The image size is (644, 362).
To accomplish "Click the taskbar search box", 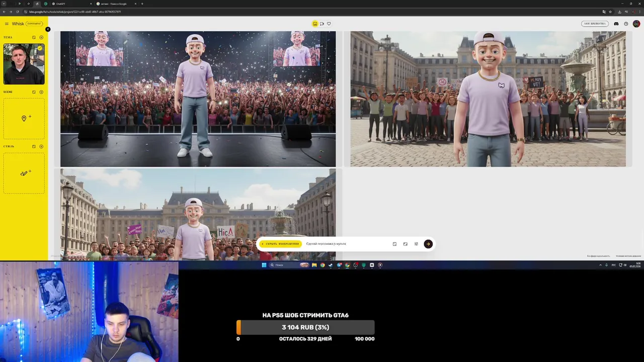I will tap(289, 265).
